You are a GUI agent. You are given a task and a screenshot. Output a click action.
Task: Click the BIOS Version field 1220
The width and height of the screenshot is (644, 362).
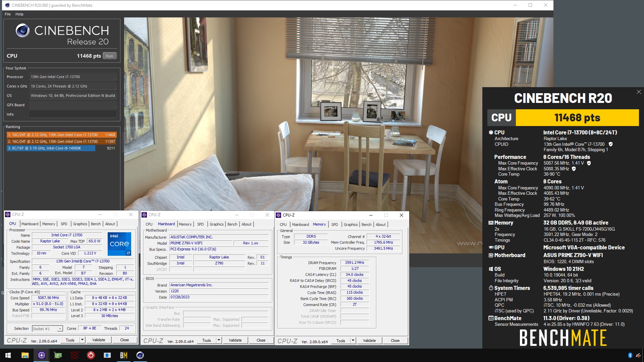[x=219, y=291]
